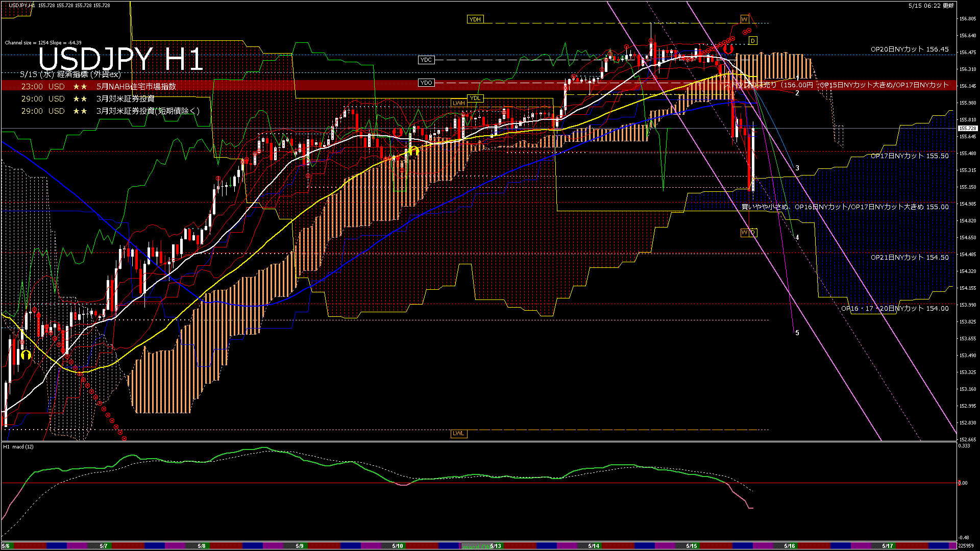Viewport: 980px width, 551px height.
Task: Click the 5/15 06:22 更新 timestamp
Action: pyautogui.click(x=930, y=6)
